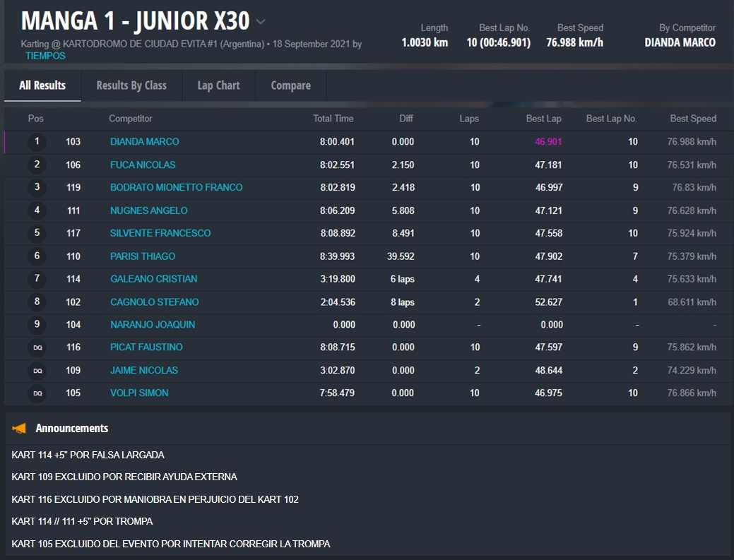Click the Best Lap column header
Viewport: 734px width, 560px height.
click(x=543, y=119)
